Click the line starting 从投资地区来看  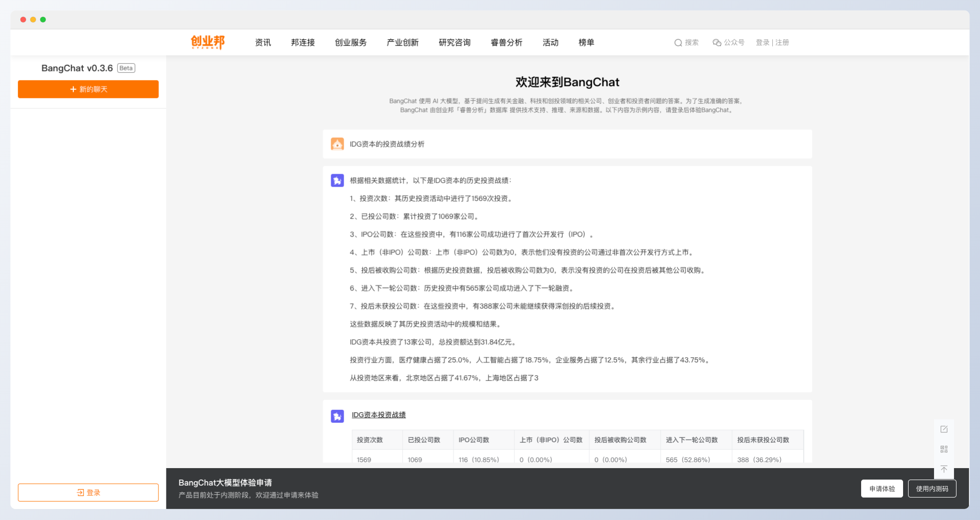[444, 378]
